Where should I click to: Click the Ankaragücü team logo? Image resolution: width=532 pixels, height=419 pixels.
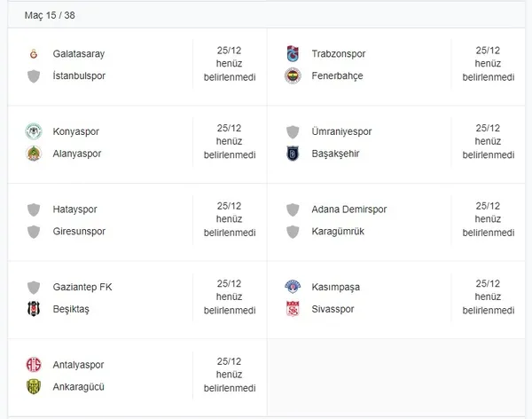point(34,386)
